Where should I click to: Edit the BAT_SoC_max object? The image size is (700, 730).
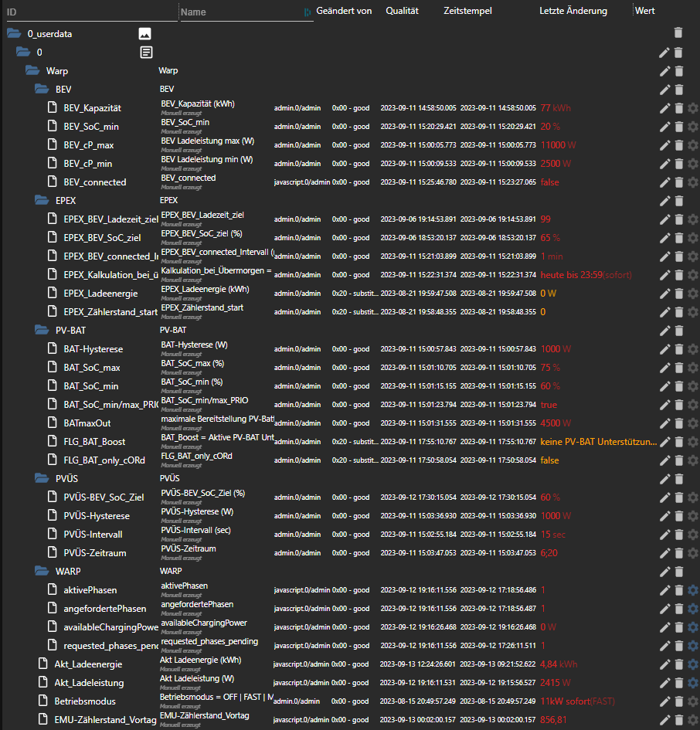(664, 368)
